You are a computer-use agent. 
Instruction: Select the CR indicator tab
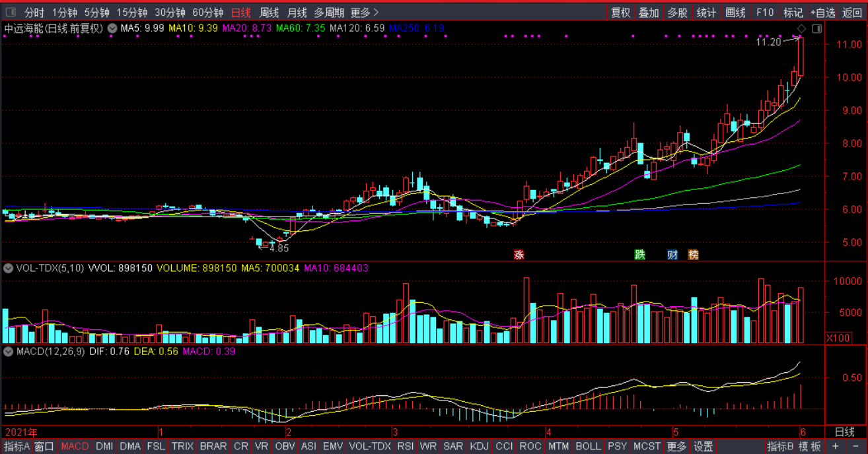tap(241, 447)
